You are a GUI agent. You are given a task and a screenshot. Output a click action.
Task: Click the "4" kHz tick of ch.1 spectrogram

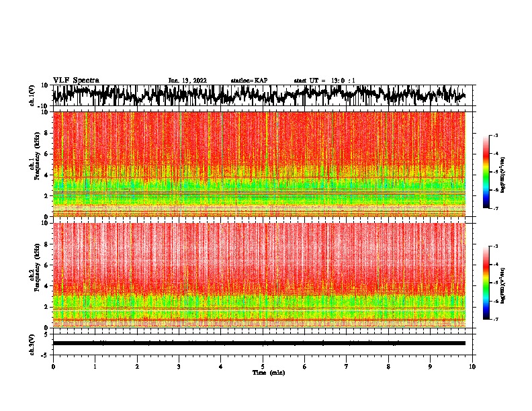coord(47,175)
